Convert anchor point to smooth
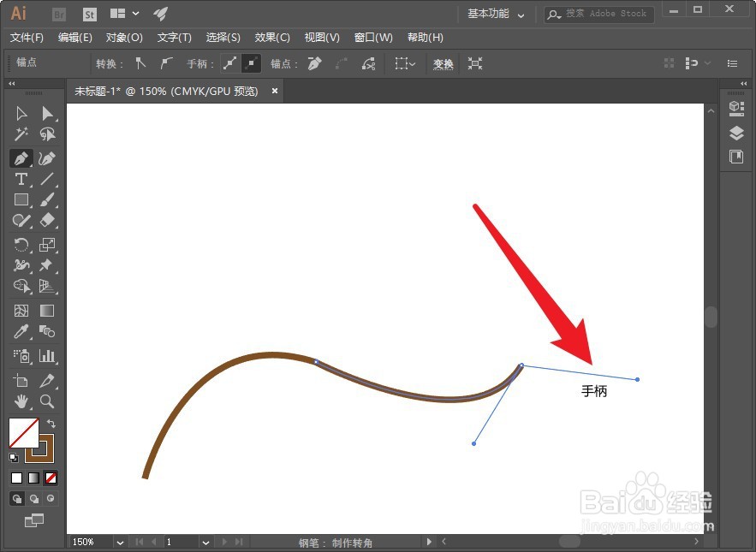This screenshot has width=756, height=552. [x=166, y=63]
